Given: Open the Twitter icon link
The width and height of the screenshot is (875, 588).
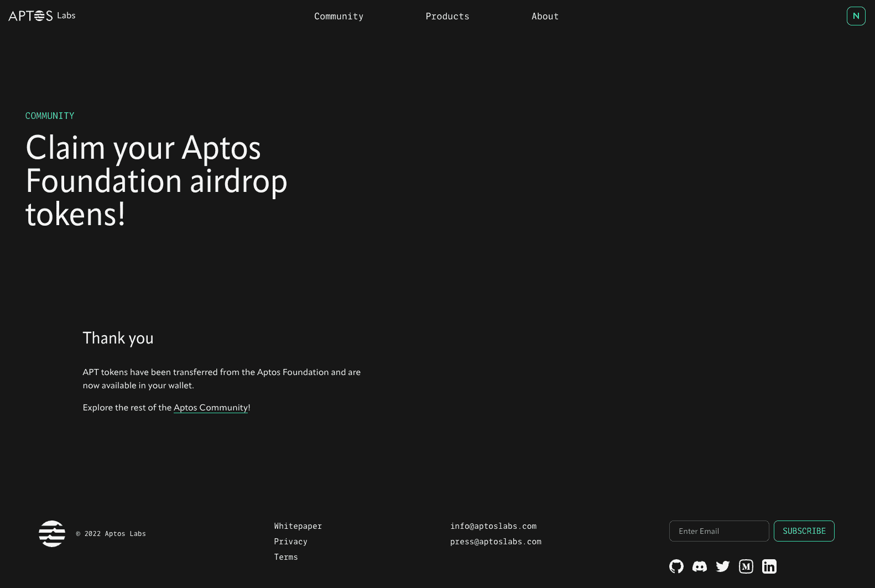Looking at the screenshot, I should click(723, 566).
